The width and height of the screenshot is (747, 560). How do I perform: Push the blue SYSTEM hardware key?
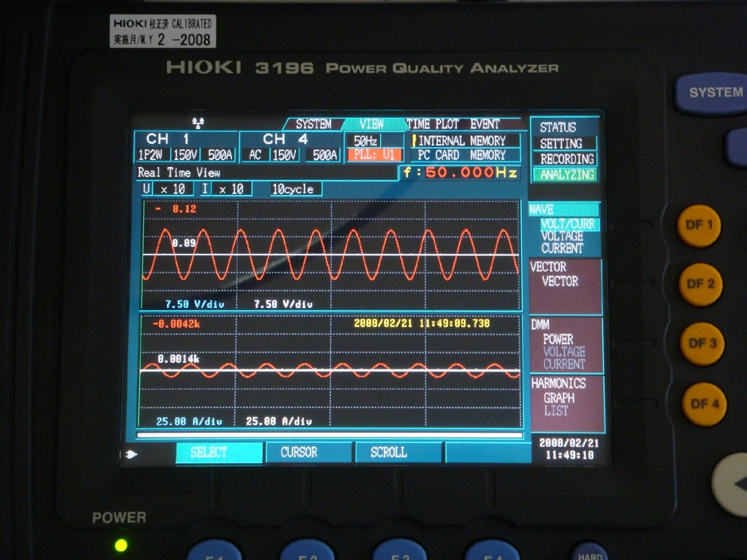(x=712, y=92)
